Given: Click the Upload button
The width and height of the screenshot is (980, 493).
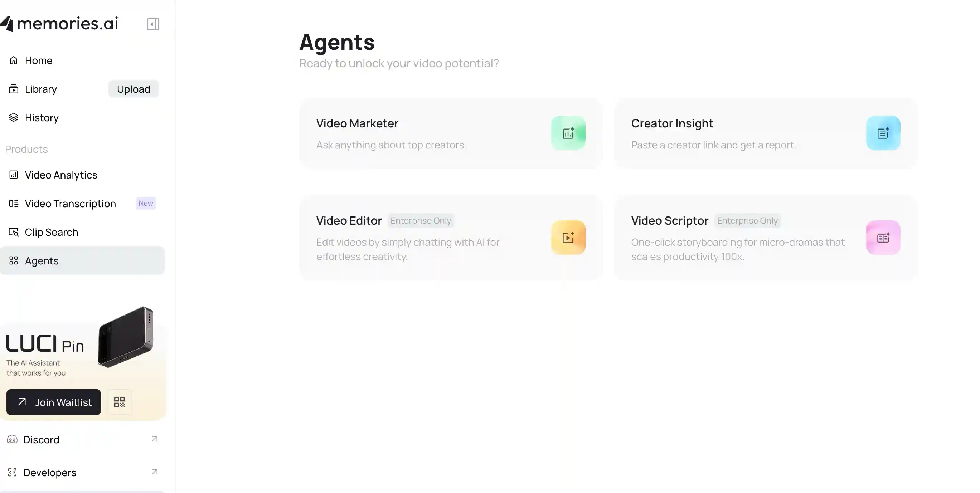Looking at the screenshot, I should (133, 89).
